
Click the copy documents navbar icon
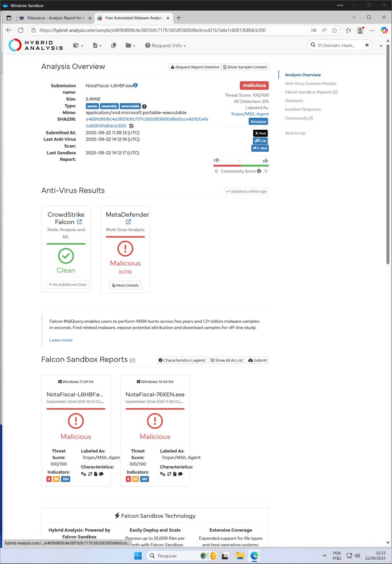(113, 46)
